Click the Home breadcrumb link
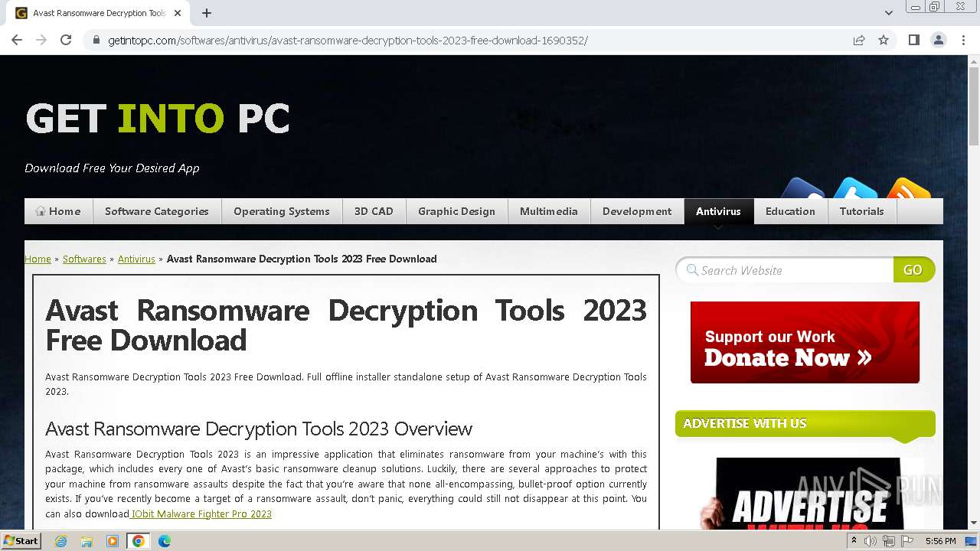This screenshot has width=980, height=551. click(x=38, y=259)
